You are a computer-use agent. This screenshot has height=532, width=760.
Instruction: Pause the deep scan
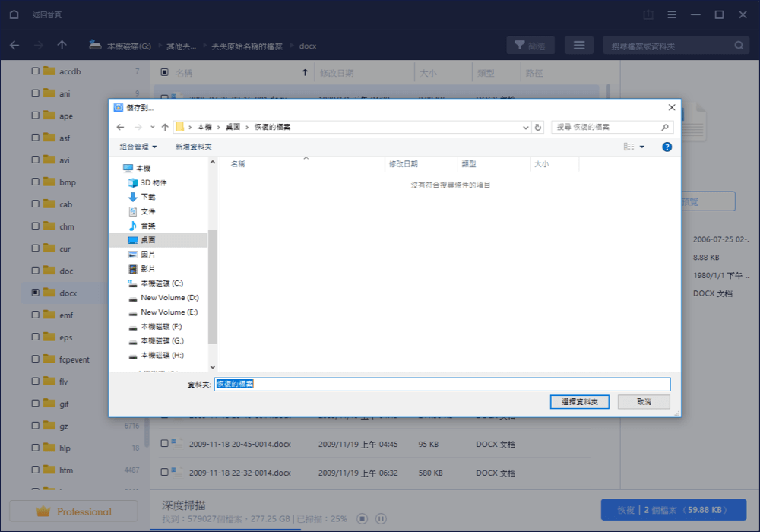[x=381, y=519]
